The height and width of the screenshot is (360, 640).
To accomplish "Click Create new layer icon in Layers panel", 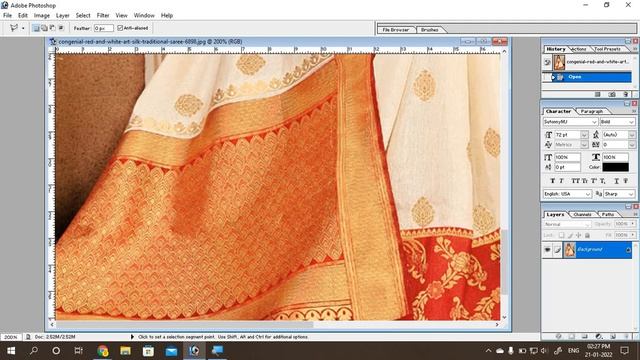I will [613, 336].
